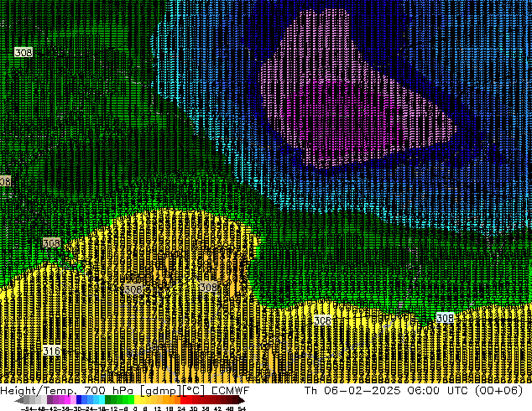
Task: Click the bright red swatch in the legend
Action: [x=184, y=400]
